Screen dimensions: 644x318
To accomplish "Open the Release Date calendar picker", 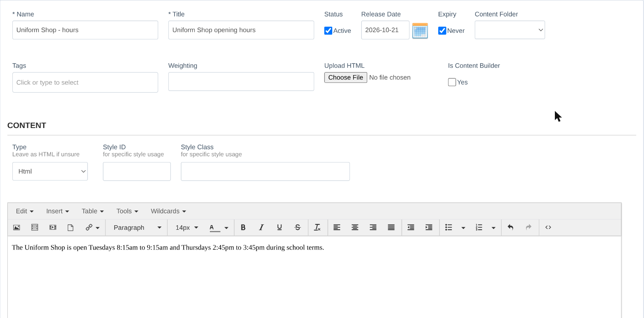I will click(x=420, y=31).
